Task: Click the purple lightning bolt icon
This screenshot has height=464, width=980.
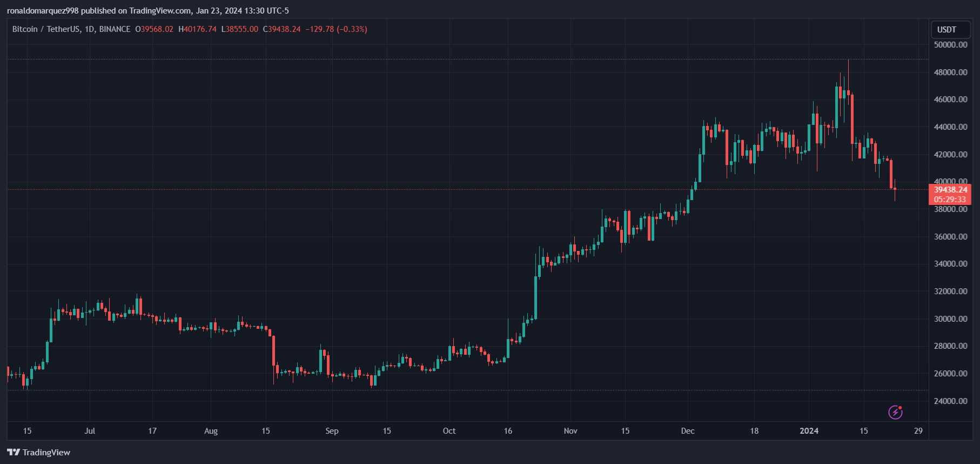Action: 895,413
